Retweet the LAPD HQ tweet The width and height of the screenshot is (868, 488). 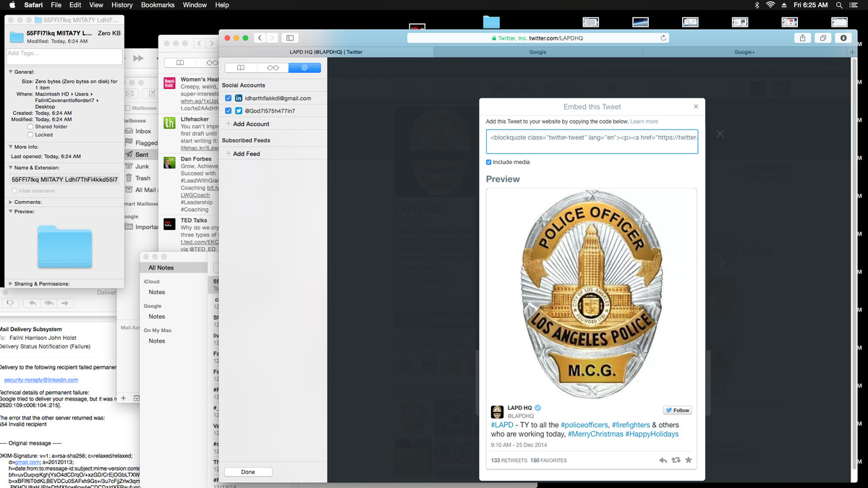(676, 460)
